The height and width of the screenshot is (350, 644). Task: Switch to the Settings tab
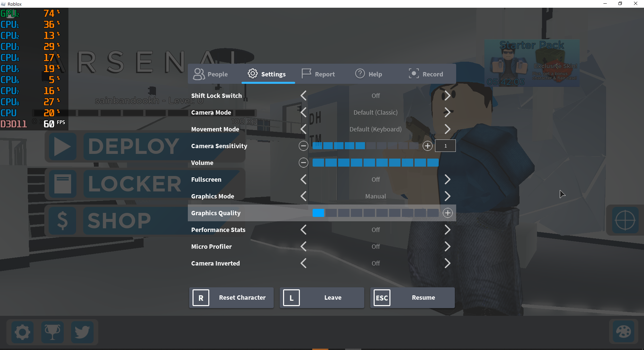[x=268, y=74]
